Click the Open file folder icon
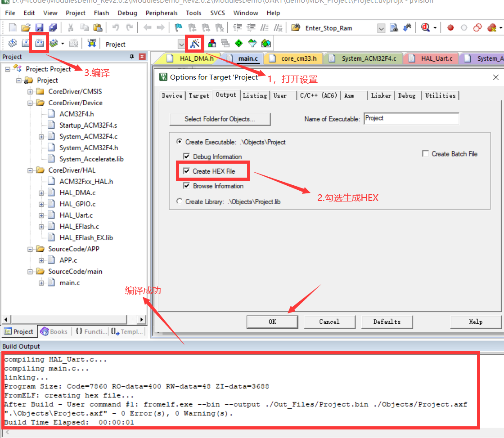Image resolution: width=504 pixels, height=438 pixels. [26, 28]
